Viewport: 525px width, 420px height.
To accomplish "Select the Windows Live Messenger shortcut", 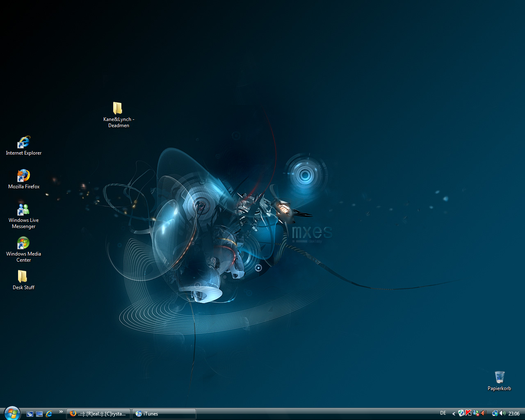I will click(24, 216).
